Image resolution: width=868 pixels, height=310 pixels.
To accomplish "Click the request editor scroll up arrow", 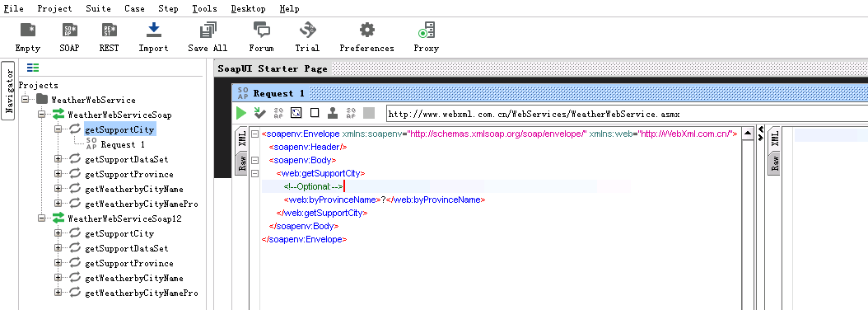I will click(748, 134).
